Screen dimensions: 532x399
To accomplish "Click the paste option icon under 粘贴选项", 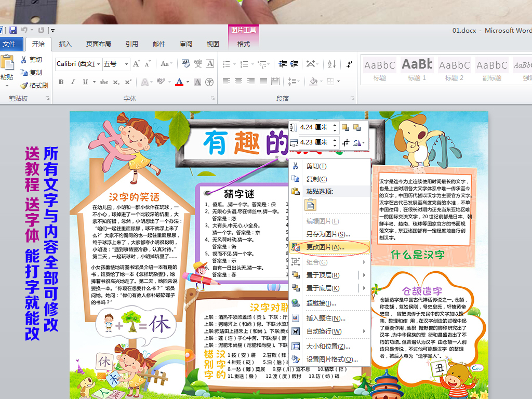I will coord(310,204).
